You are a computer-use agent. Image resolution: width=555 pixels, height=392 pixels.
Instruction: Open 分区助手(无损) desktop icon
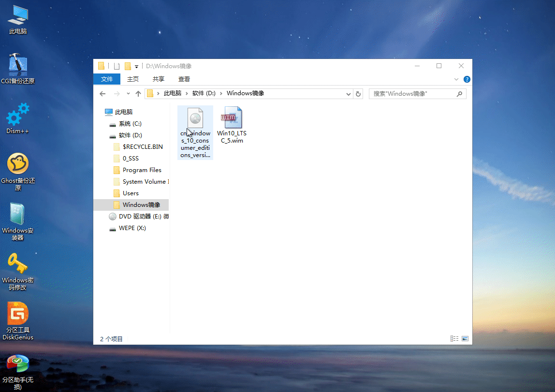pyautogui.click(x=18, y=372)
